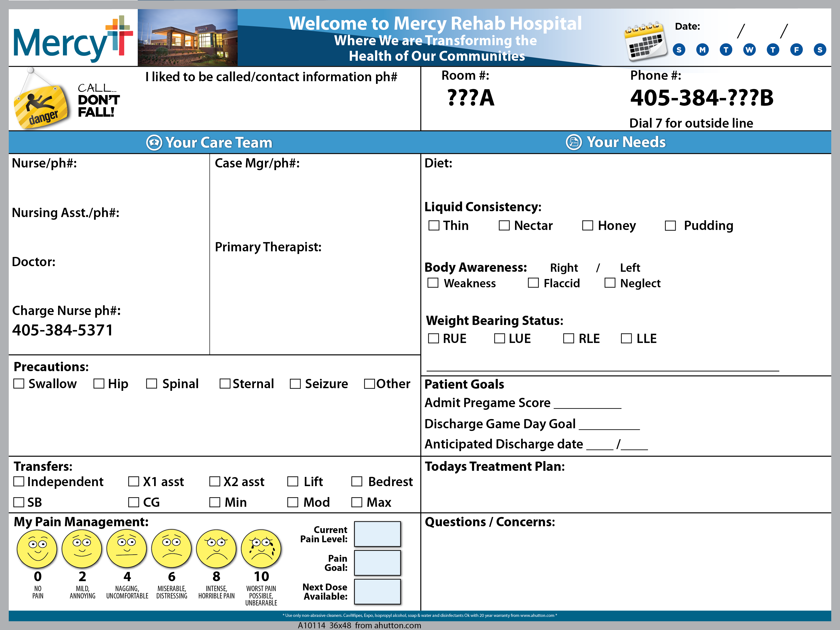Viewport: 840px width, 630px height.
Task: Select the 4 Nagging Uncomfortable pain face
Action: pos(127,549)
